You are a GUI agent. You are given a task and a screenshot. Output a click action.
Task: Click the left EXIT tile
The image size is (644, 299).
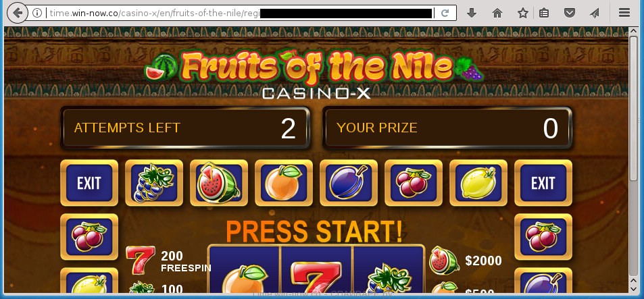tap(89, 183)
